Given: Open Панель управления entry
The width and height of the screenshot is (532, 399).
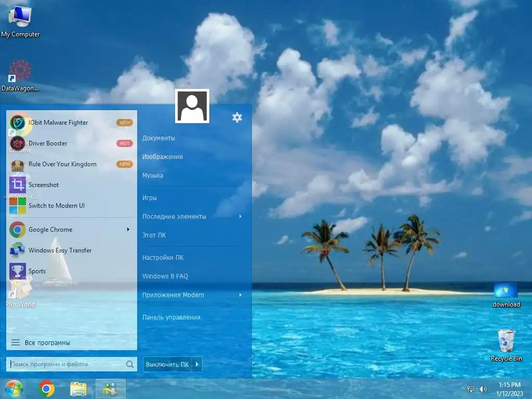Looking at the screenshot, I should pyautogui.click(x=171, y=317).
